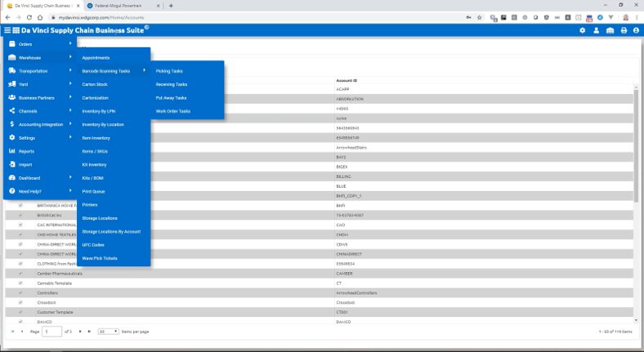Click the printer icon in blue header

[x=624, y=30]
